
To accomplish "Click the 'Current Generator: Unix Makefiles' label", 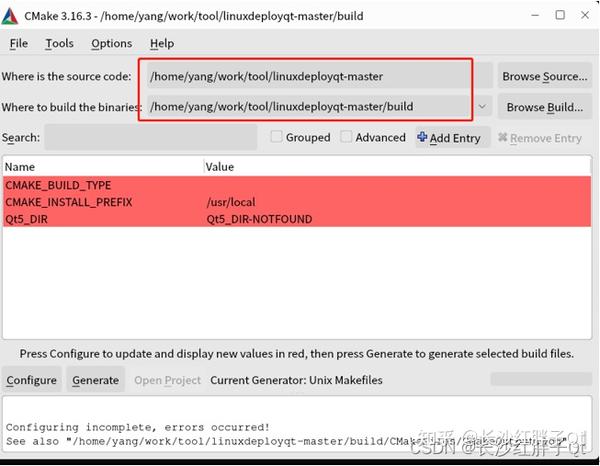I will (x=296, y=380).
